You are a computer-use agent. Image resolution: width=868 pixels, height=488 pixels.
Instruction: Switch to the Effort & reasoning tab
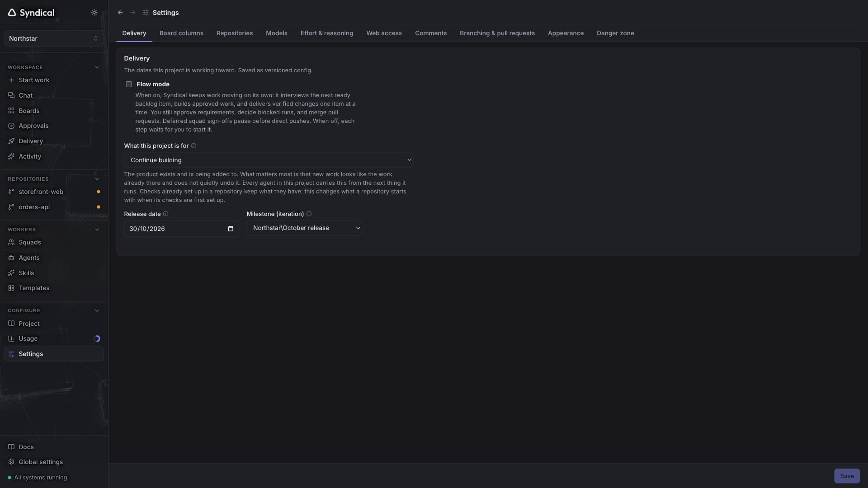(327, 33)
